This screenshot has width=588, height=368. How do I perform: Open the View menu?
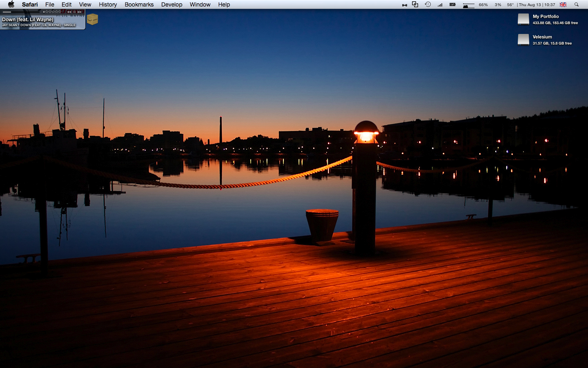click(85, 4)
